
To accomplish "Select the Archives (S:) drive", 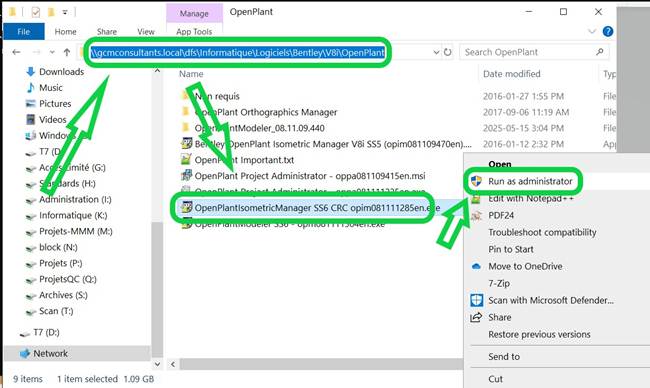I will [63, 295].
